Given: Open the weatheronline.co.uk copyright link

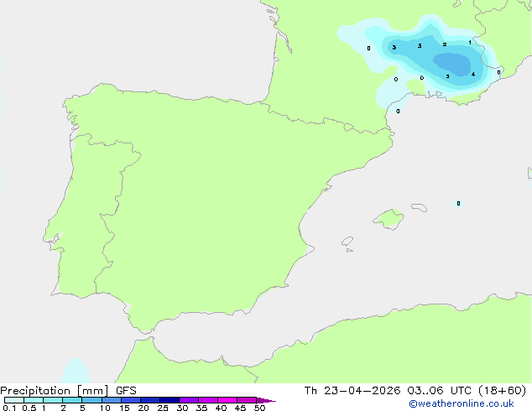Looking at the screenshot, I should coord(462,403).
